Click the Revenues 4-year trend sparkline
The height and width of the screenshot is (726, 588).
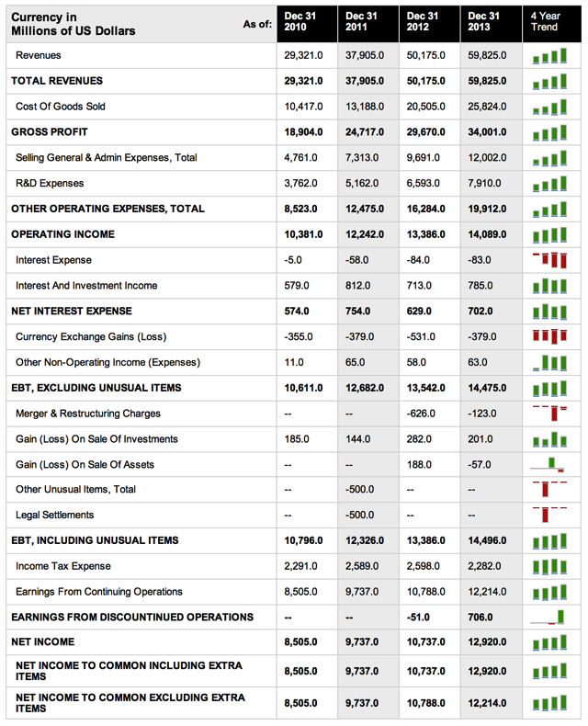(x=549, y=56)
